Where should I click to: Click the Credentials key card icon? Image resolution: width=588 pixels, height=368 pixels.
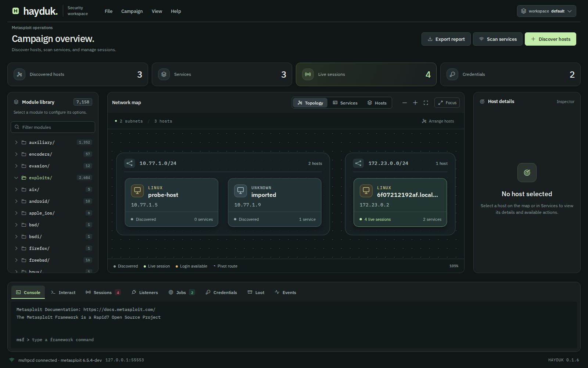(452, 74)
